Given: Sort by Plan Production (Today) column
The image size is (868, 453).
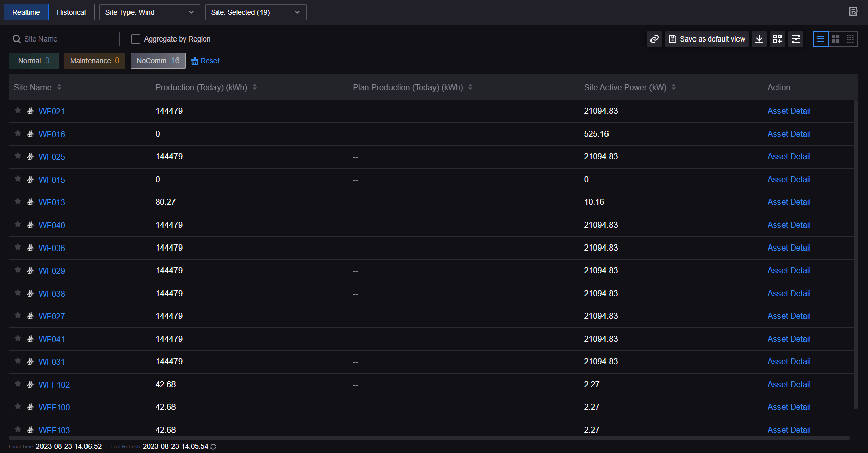Looking at the screenshot, I should (x=470, y=87).
